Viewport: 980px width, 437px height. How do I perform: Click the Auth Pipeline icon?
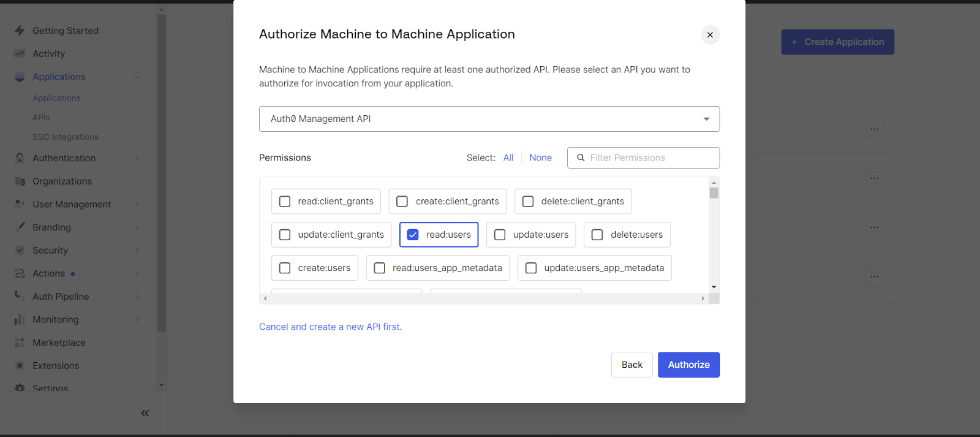(20, 297)
